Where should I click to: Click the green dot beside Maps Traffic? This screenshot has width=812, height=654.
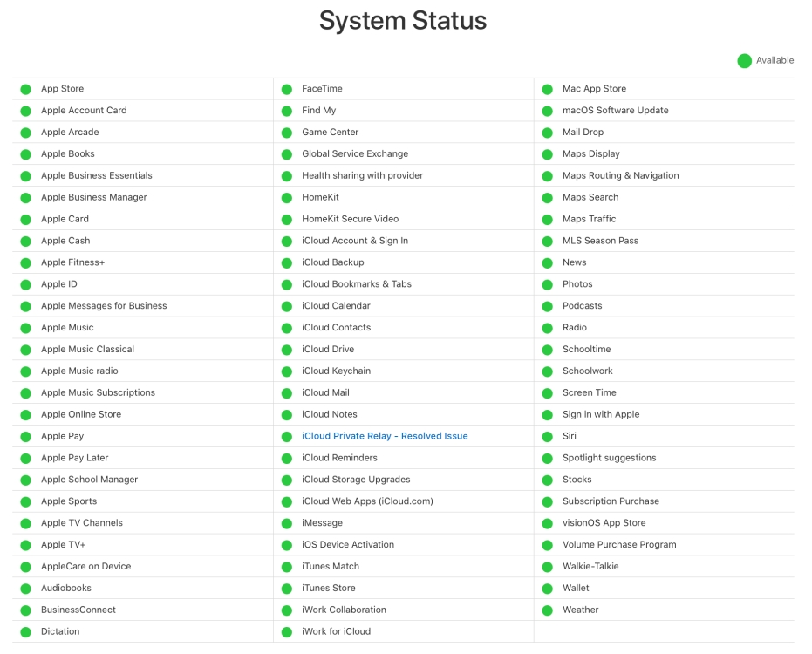pos(548,219)
